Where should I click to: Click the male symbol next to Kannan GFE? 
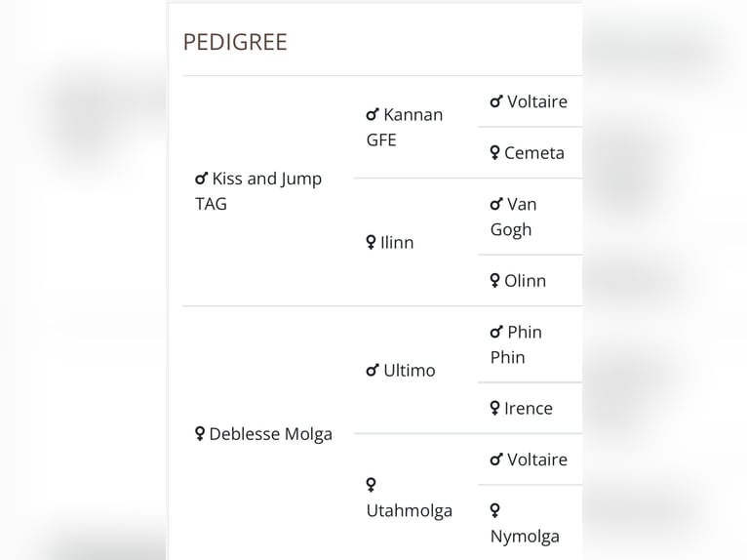(x=373, y=115)
